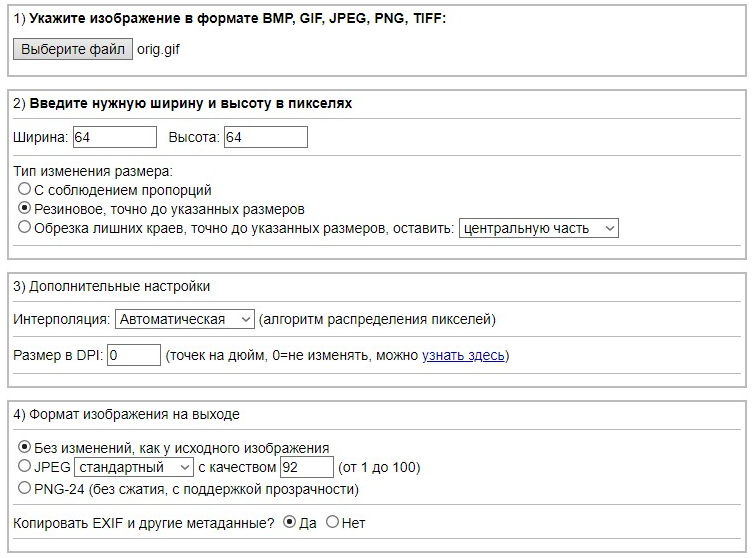The height and width of the screenshot is (558, 754).
Task: Click the 'orig.gif' selected file name
Action: click(x=158, y=49)
